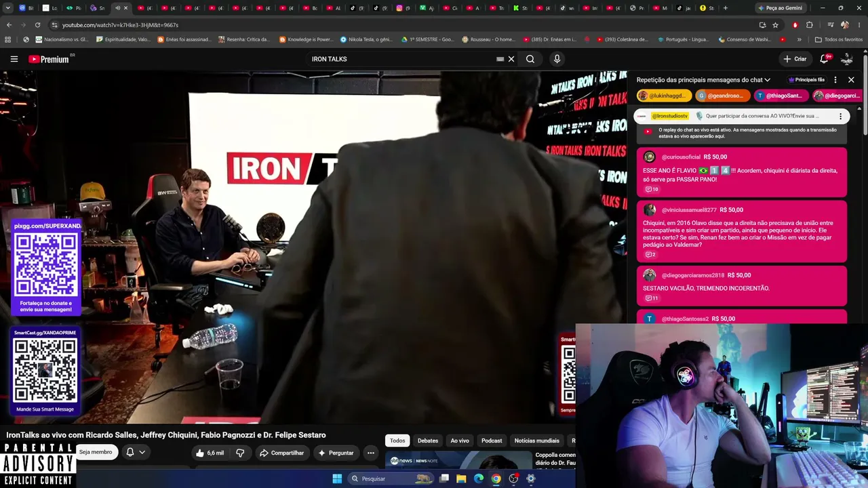Open Chrome from the taskbar
Screen dimensions: 868x488
[x=496, y=479]
